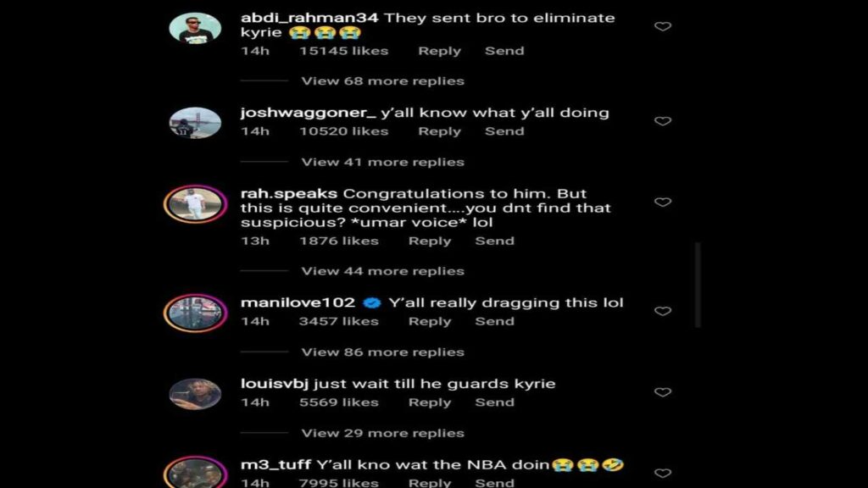Expand View 86 more replies
868x488 pixels.
click(x=382, y=352)
